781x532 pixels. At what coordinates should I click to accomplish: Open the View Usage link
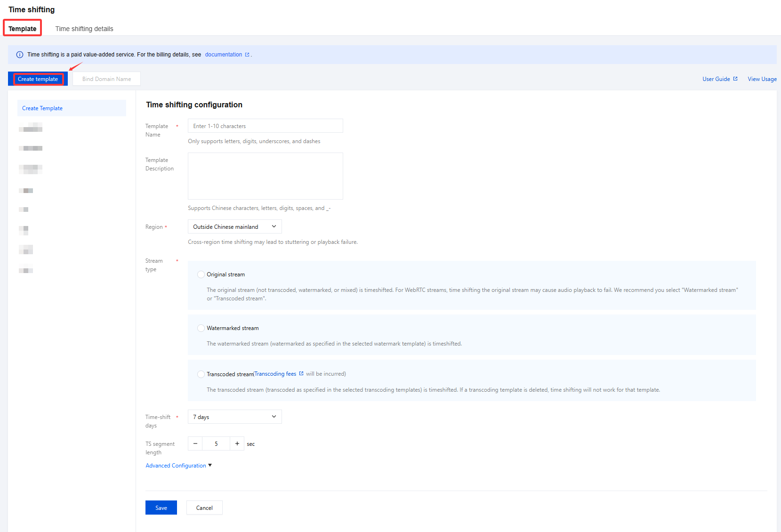point(762,79)
